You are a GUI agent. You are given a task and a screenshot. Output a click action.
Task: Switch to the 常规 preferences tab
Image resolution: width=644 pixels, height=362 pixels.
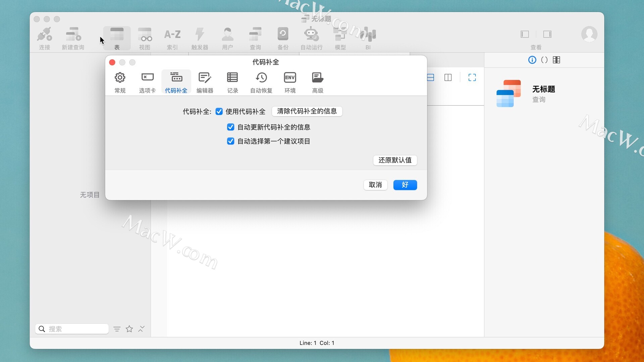120,82
